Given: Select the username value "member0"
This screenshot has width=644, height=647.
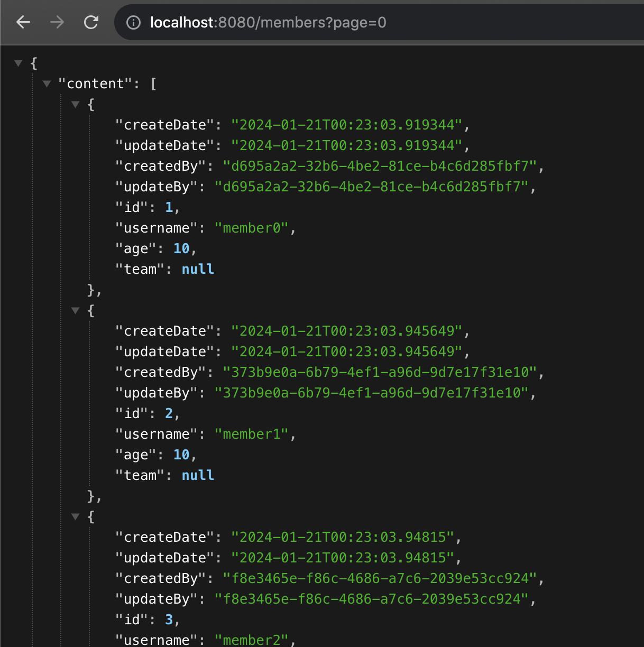Looking at the screenshot, I should [252, 228].
